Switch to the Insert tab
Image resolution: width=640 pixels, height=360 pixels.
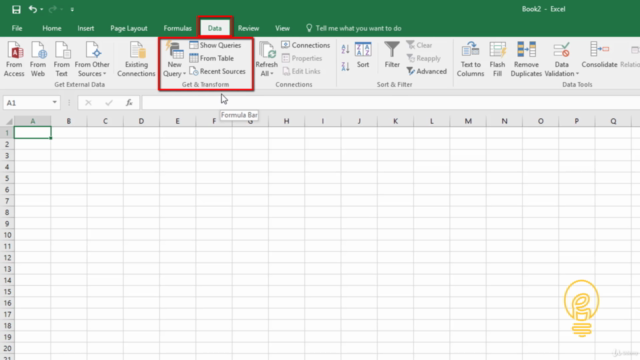pyautogui.click(x=86, y=28)
